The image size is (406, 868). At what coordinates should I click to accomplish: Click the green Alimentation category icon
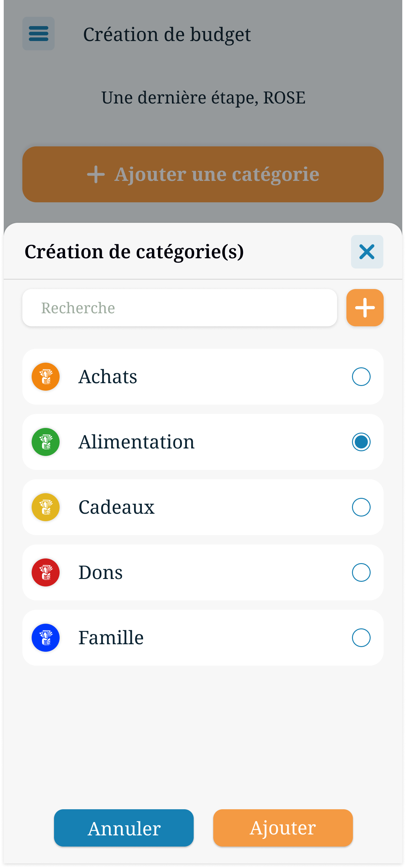point(45,442)
